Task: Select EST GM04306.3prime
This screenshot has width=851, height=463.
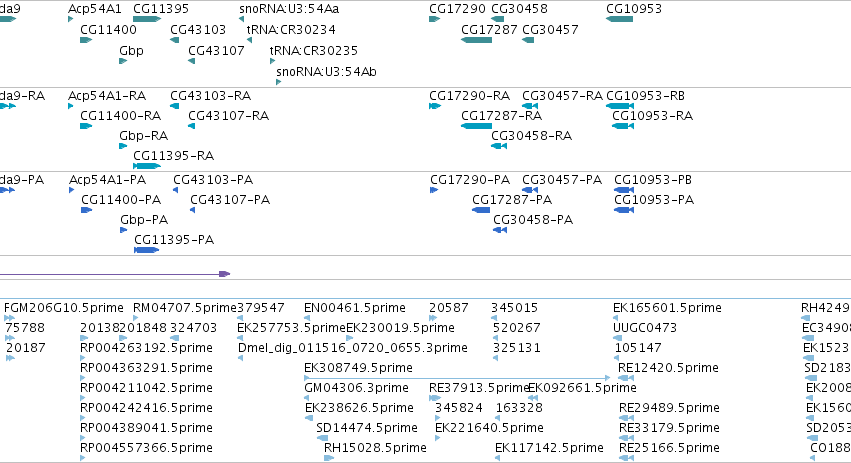Action: pos(356,389)
